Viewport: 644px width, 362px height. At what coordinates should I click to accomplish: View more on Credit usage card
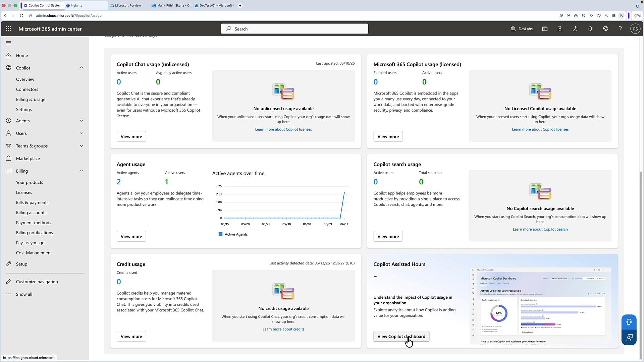tap(131, 336)
